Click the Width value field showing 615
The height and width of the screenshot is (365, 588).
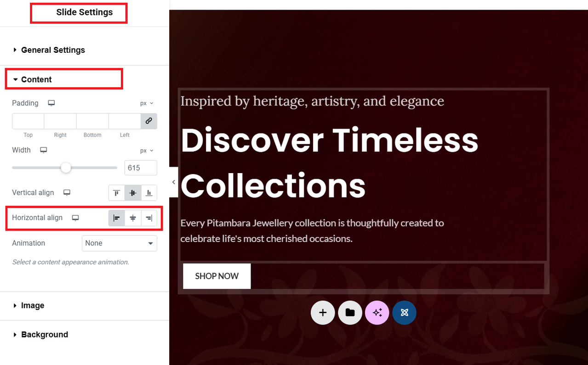click(141, 168)
